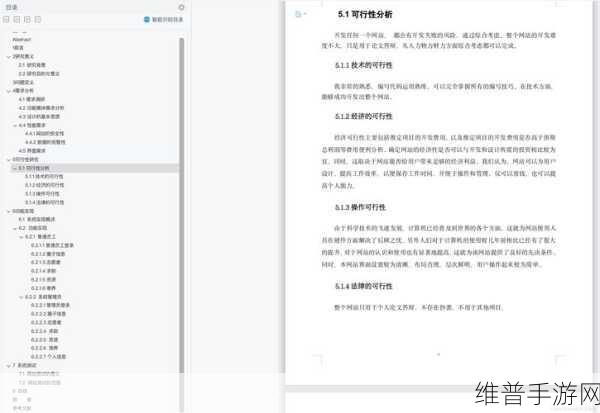Open outline entry 6.2.2.4
The width and height of the screenshot is (600, 413).
[x=45, y=331]
